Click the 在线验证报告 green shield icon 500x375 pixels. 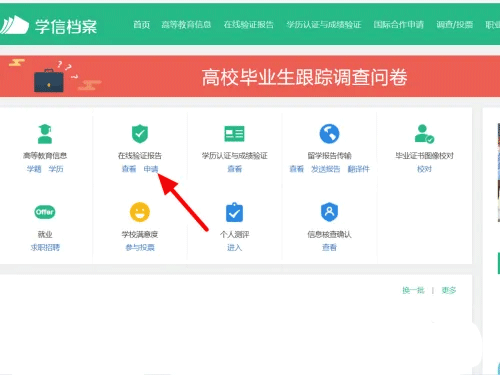pos(140,134)
